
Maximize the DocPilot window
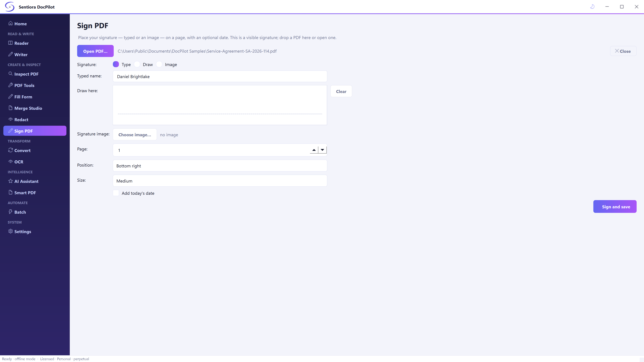[622, 7]
